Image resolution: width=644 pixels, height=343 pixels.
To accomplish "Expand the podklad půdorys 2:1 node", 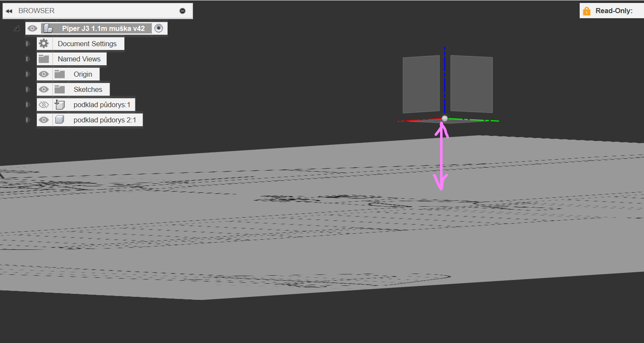I will pos(28,120).
